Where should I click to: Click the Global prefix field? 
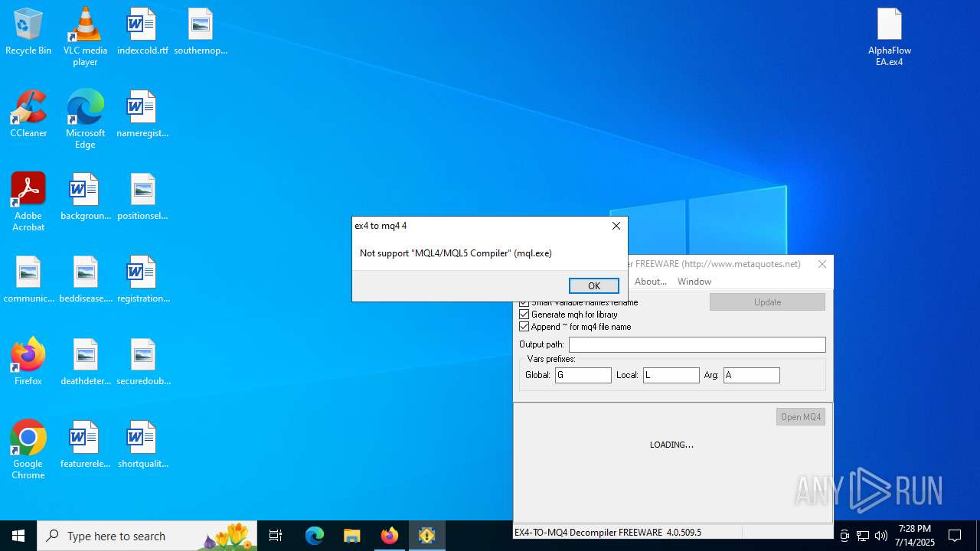pyautogui.click(x=583, y=375)
